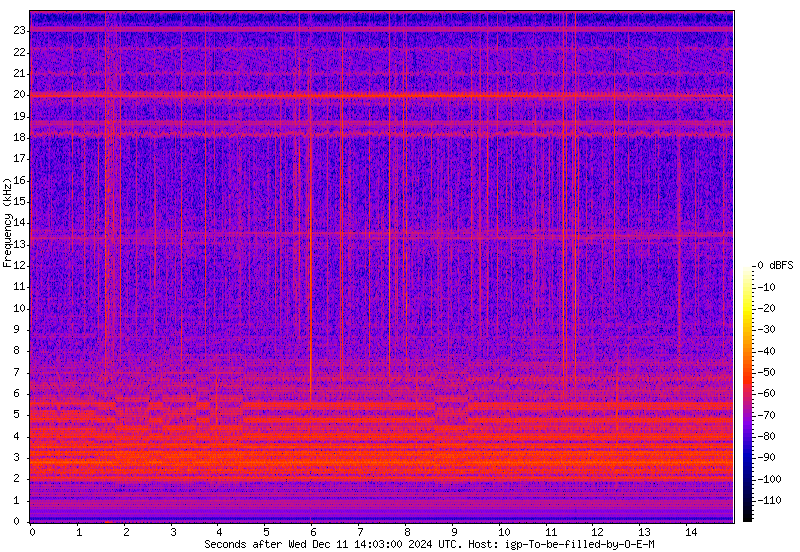Click the 20 kHz frequency axis label
Viewport: 800px width, 552px height.
pos(18,95)
